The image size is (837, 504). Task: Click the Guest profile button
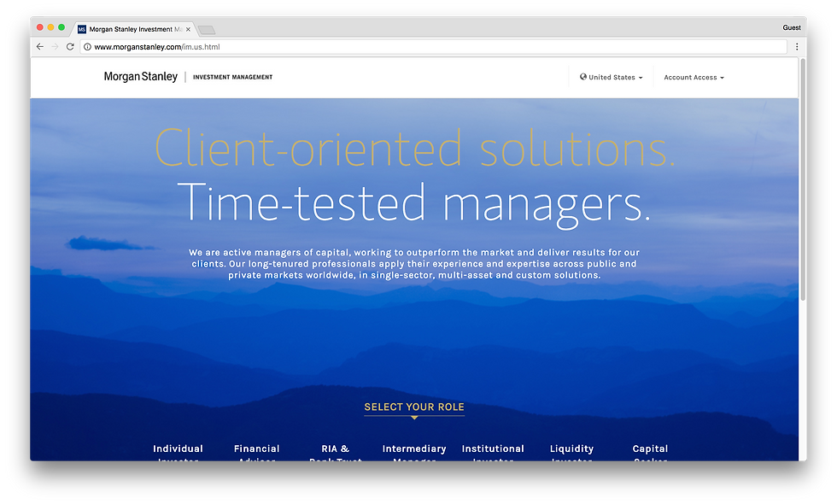(x=791, y=27)
